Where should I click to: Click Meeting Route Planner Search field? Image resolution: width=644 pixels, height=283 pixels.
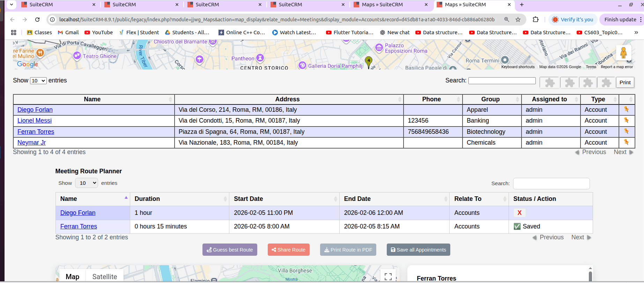pyautogui.click(x=551, y=183)
